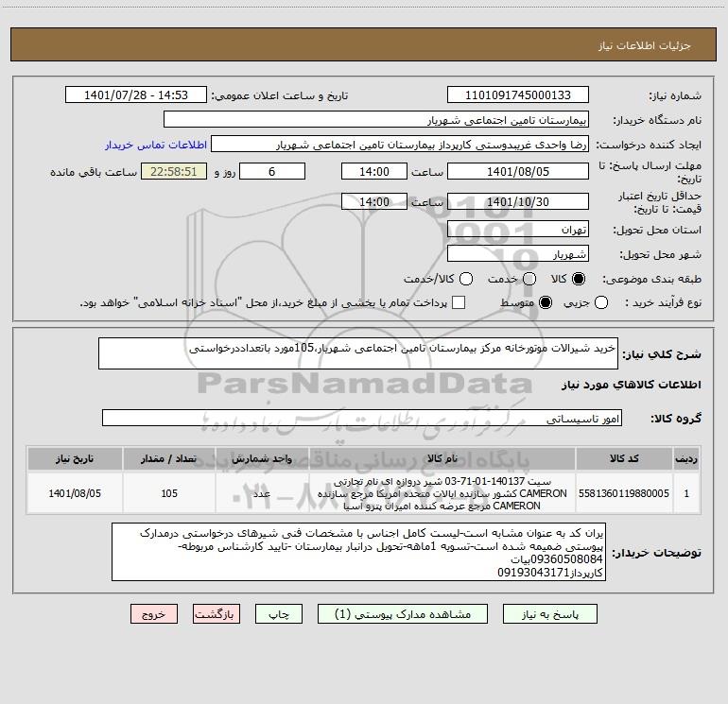The width and height of the screenshot is (728, 704).
Task: Click the نام کالا column header
Action: 442,458
